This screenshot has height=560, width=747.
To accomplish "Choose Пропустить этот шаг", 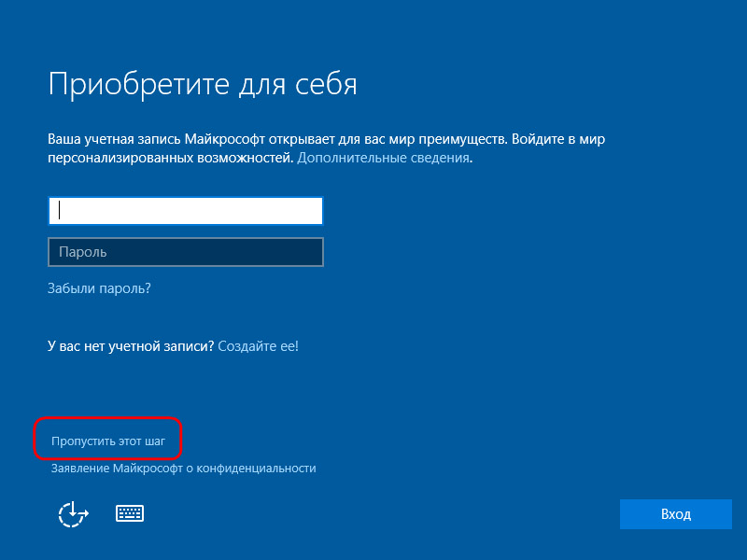I will 108,441.
